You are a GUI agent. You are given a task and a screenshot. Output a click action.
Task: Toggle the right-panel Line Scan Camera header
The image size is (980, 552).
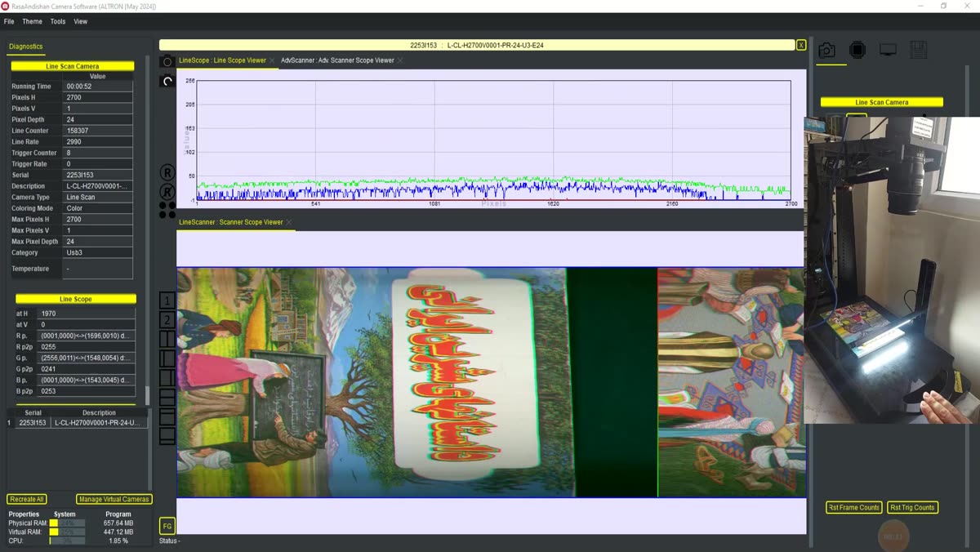coord(881,102)
